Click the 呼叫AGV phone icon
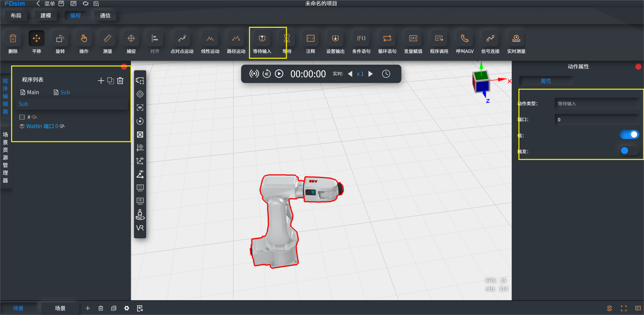644x315 pixels. pos(465,39)
